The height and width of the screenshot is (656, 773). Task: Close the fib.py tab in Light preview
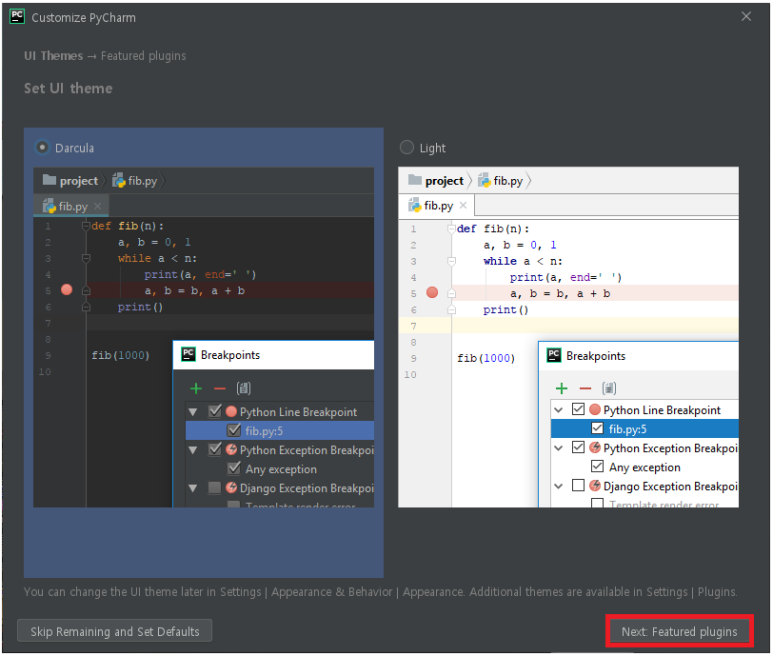(x=463, y=205)
